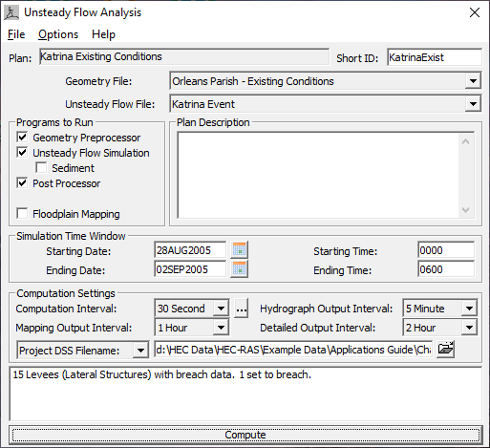This screenshot has height=448, width=490.
Task: Open the Ending Date calendar picker
Action: tap(239, 269)
